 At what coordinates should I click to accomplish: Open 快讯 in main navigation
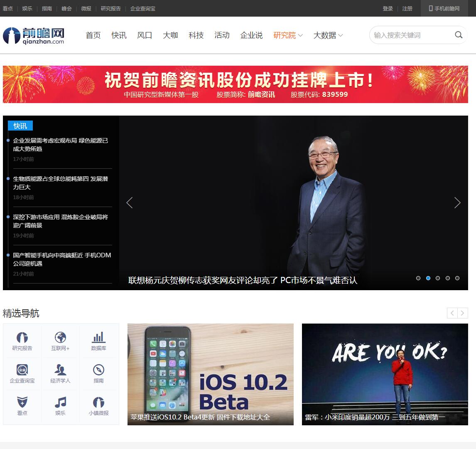point(119,35)
